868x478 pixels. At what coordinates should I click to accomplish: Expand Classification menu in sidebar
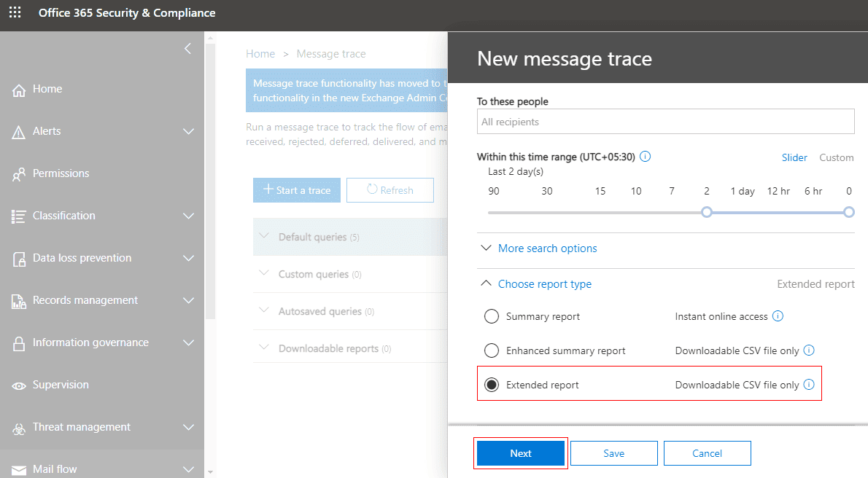(x=188, y=216)
